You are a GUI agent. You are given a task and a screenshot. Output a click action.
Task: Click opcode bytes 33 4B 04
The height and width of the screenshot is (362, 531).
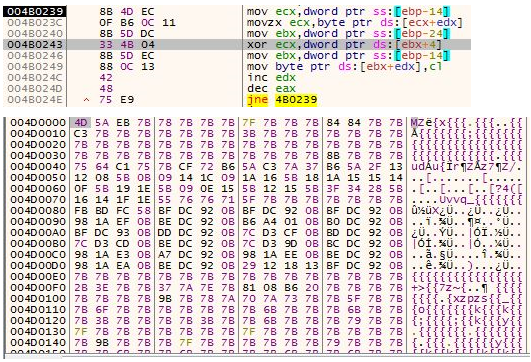click(127, 44)
